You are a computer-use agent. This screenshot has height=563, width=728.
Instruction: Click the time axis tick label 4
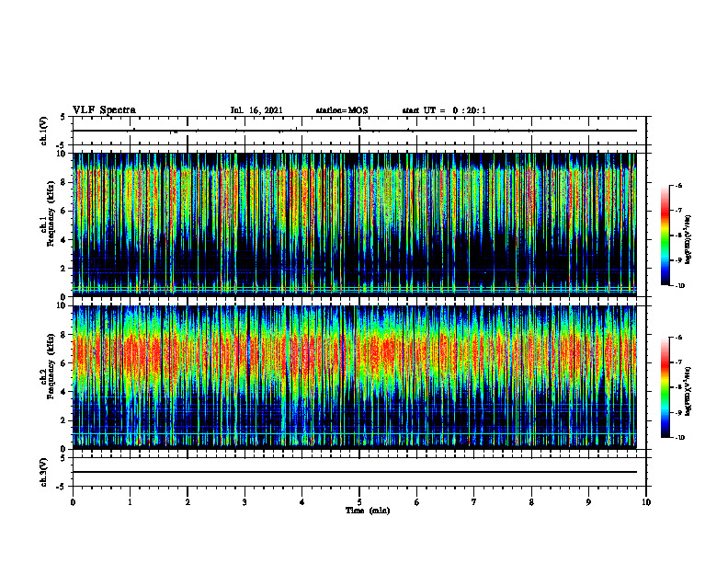click(x=302, y=502)
